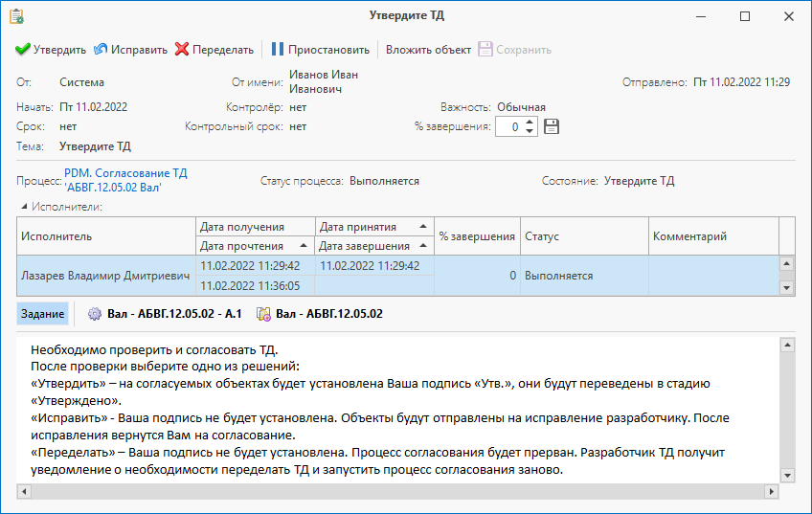Click the Приостановить pause icon
This screenshot has width=812, height=514.
pos(278,49)
